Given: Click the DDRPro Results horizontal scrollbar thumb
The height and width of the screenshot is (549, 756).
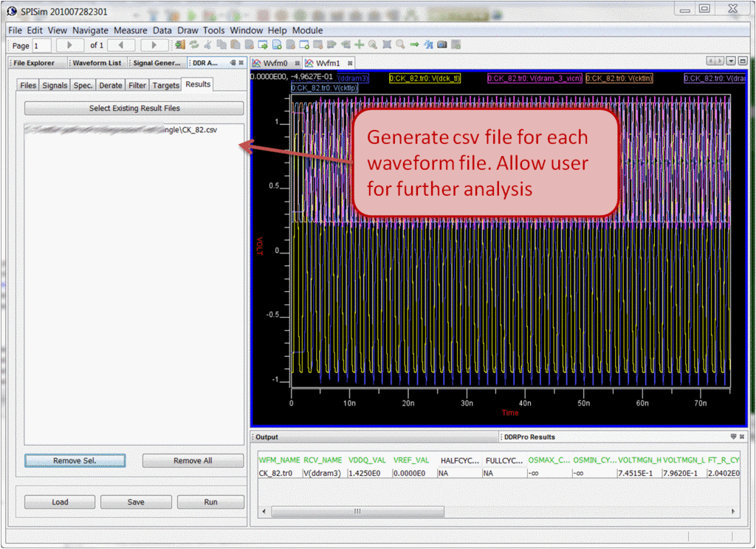Looking at the screenshot, I should pyautogui.click(x=357, y=511).
